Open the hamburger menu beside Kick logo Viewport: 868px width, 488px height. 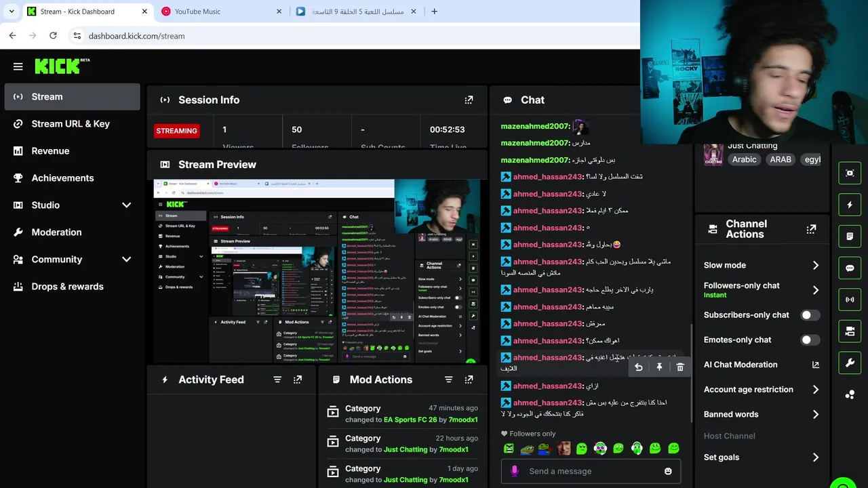(x=18, y=66)
